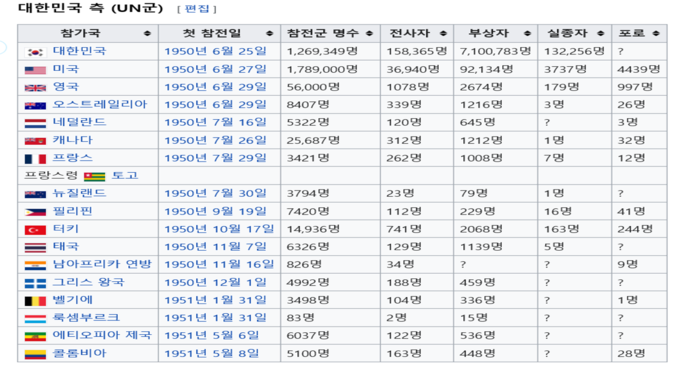Open the 대한민국 country link
Screen dimensions: 680x367
point(79,51)
